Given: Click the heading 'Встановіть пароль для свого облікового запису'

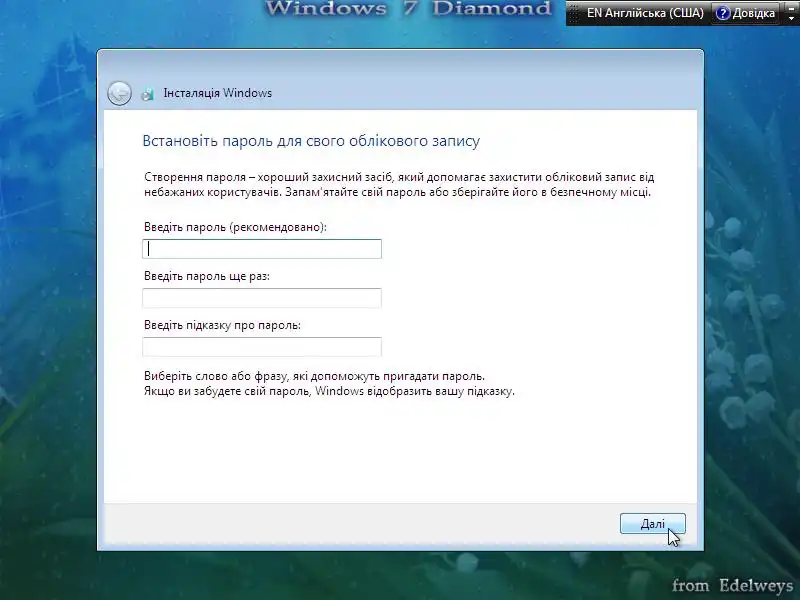Looking at the screenshot, I should point(311,141).
